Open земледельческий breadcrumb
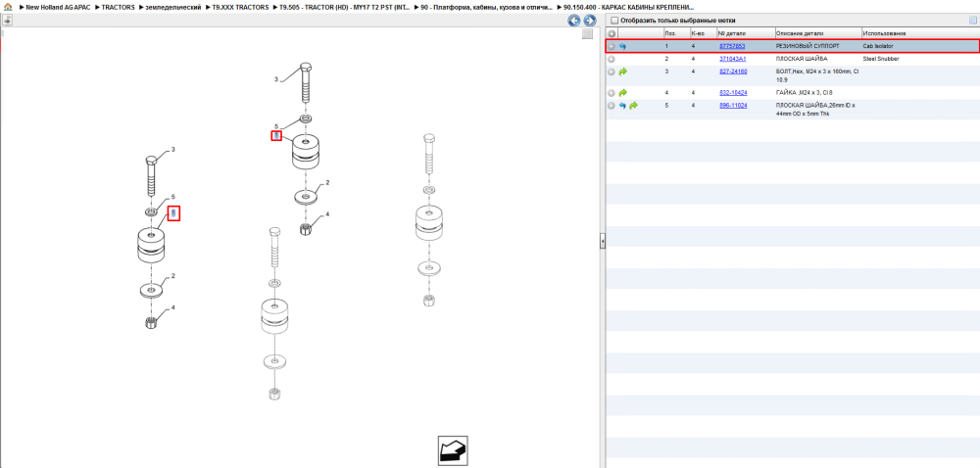 [173, 7]
